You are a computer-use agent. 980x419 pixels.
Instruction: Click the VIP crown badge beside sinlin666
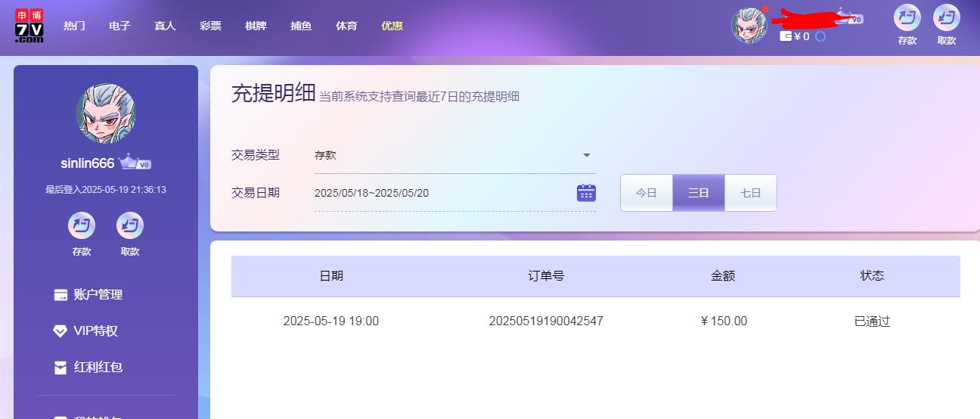[x=135, y=163]
